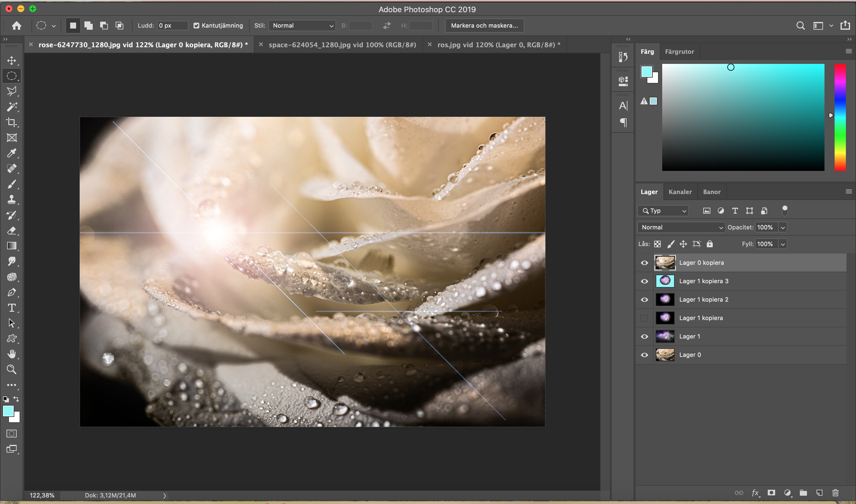Open the Färgrutor tab
The image size is (856, 504).
click(679, 52)
